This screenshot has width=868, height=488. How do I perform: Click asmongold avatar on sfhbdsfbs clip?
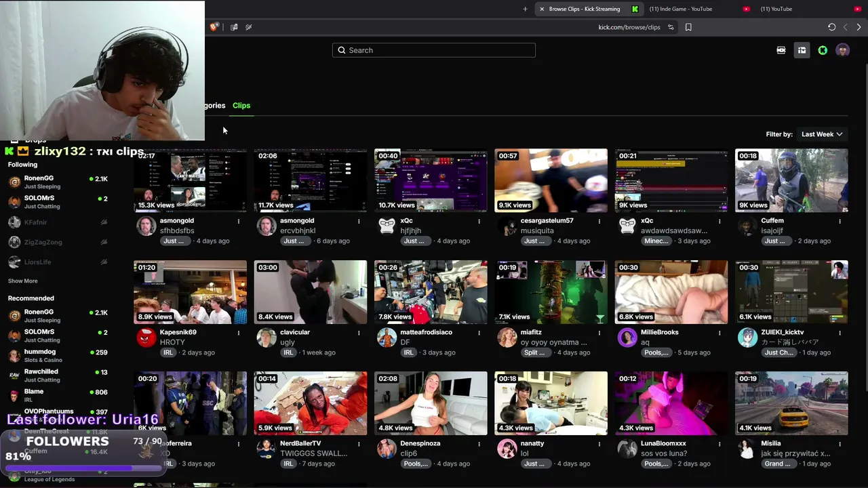[x=146, y=226]
